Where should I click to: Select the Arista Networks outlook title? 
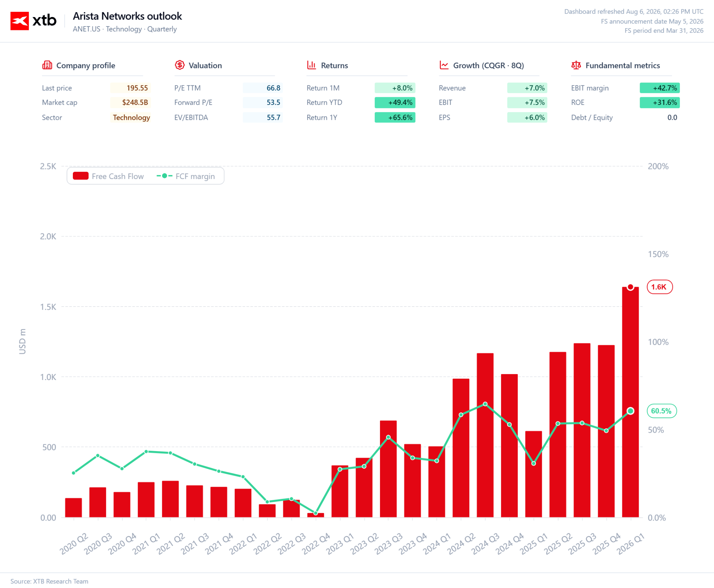point(127,16)
